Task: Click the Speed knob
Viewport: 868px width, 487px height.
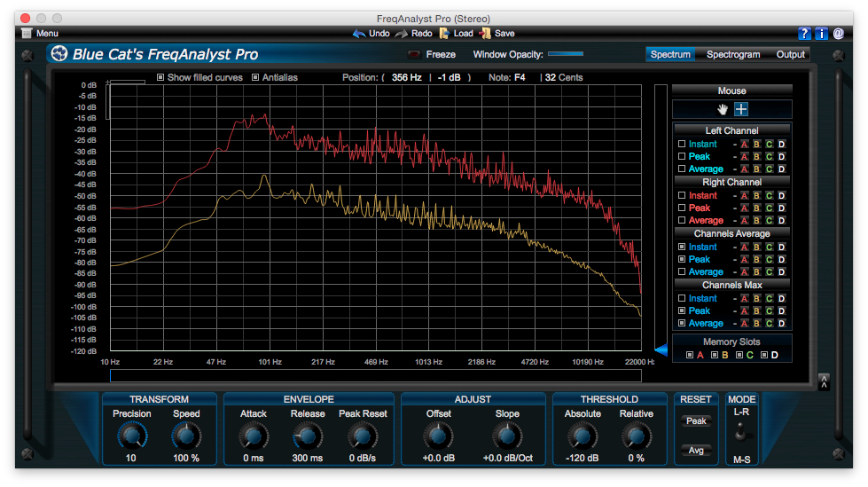Action: [186, 436]
